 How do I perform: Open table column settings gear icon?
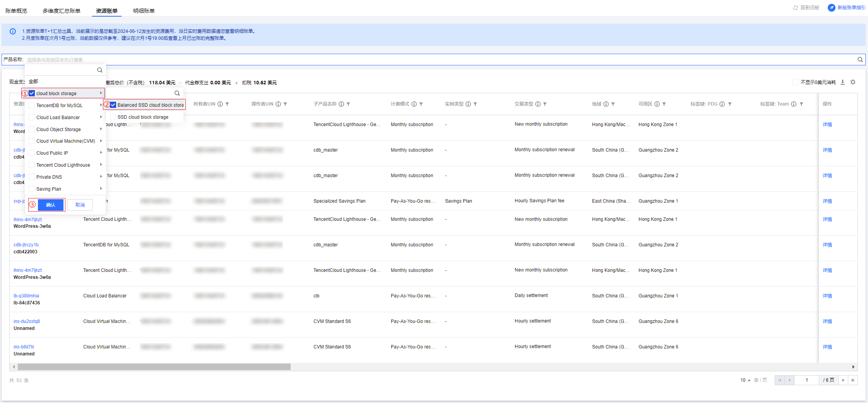click(x=853, y=82)
